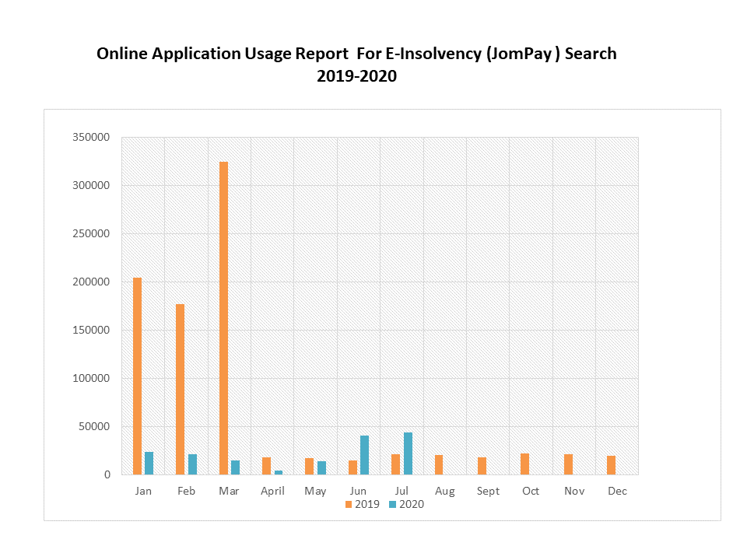Select the 300000 vertical axis label
The height and width of the screenshot is (560, 747).
91,185
